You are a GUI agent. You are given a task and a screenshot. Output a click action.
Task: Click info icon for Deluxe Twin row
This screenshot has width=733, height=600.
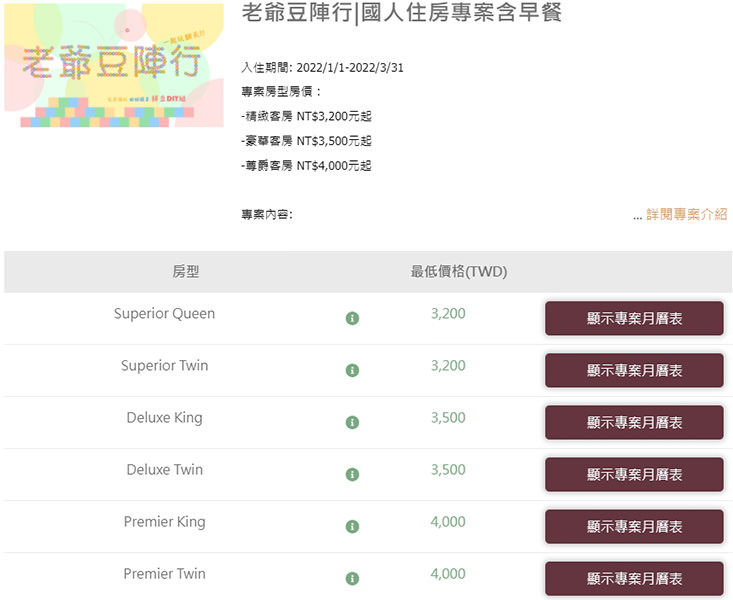352,474
